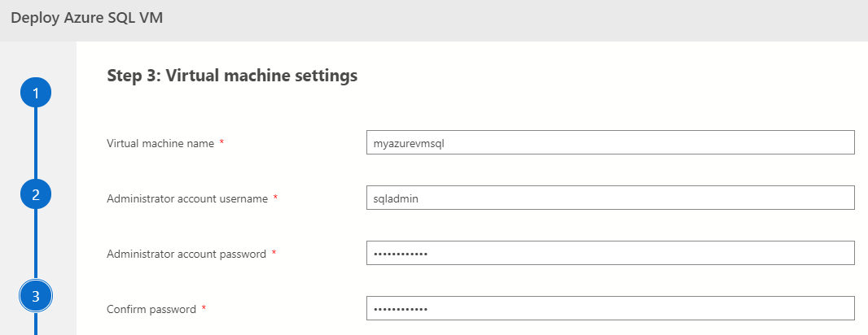Viewport: 868px width, 335px height.
Task: Click into Administrator account password box
Action: click(x=610, y=253)
